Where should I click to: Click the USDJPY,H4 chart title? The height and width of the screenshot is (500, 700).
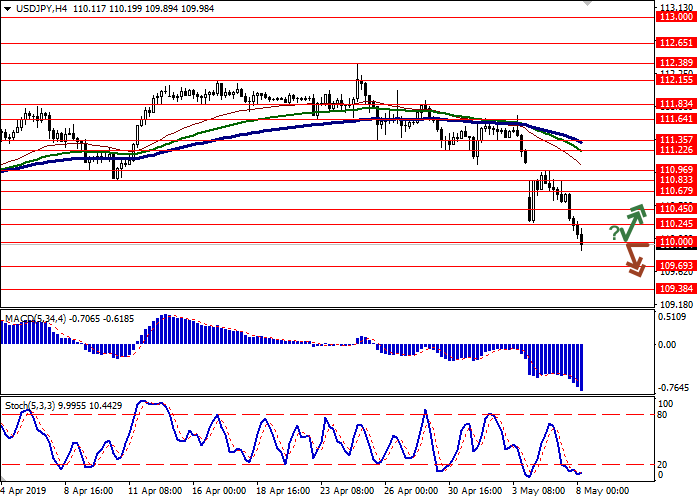click(x=34, y=8)
